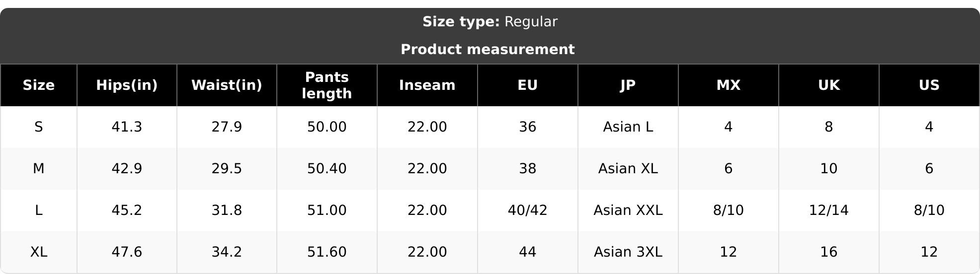Select the size M row label
Viewport: 980px width, 274px height.
click(x=39, y=169)
